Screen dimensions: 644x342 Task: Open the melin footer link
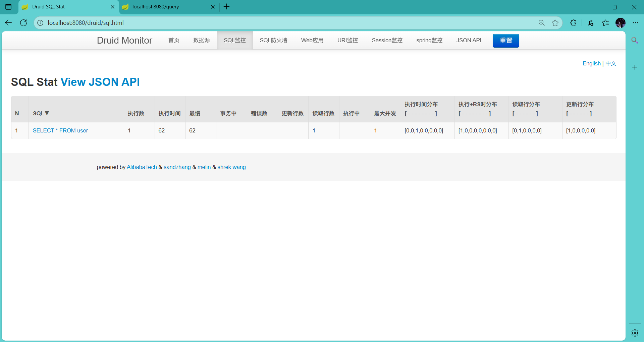(x=204, y=167)
